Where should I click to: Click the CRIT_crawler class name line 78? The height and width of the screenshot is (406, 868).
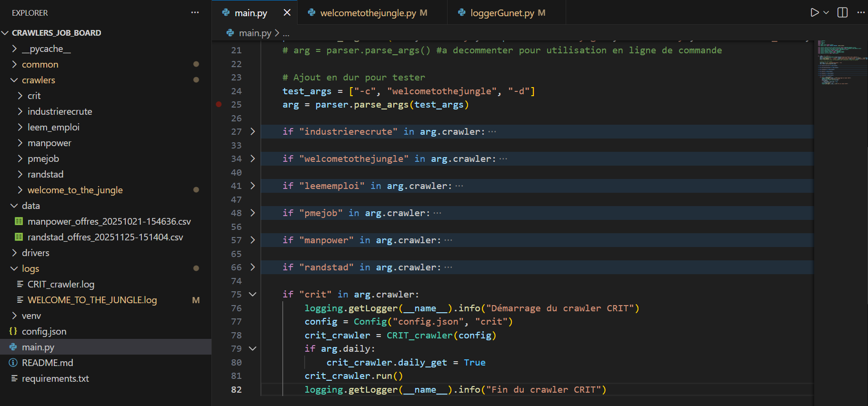pyautogui.click(x=419, y=335)
